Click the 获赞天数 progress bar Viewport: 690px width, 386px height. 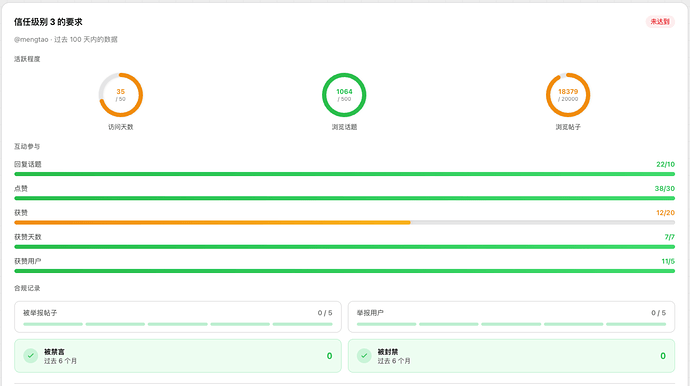(344, 247)
